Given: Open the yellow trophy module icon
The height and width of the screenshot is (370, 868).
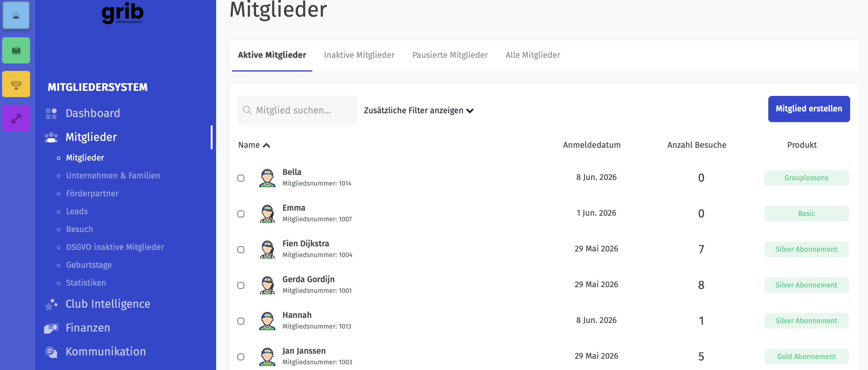Looking at the screenshot, I should [x=16, y=84].
